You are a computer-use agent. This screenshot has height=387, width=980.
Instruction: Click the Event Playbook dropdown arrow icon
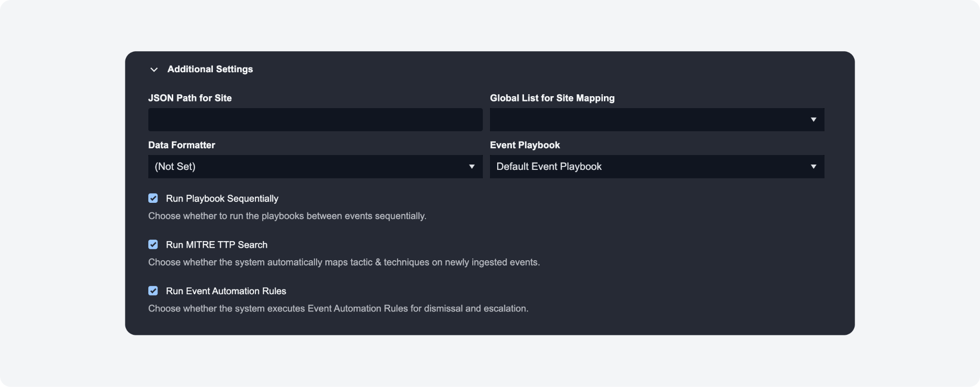[813, 166]
